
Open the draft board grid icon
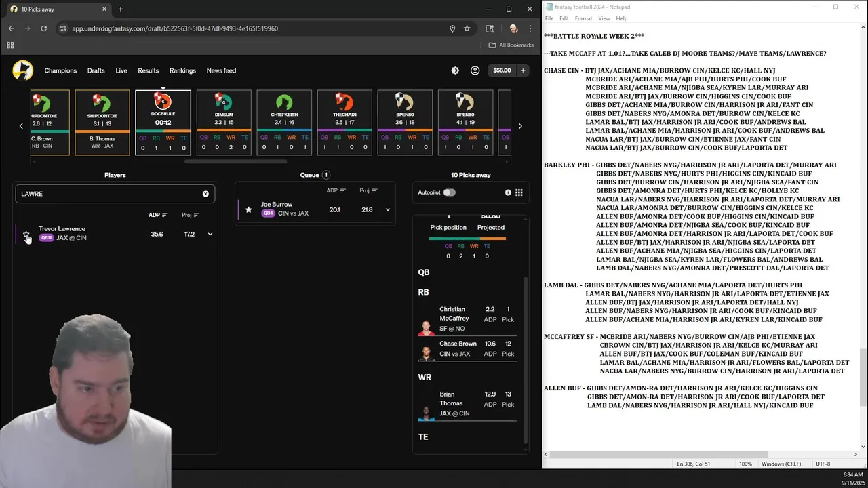519,192
